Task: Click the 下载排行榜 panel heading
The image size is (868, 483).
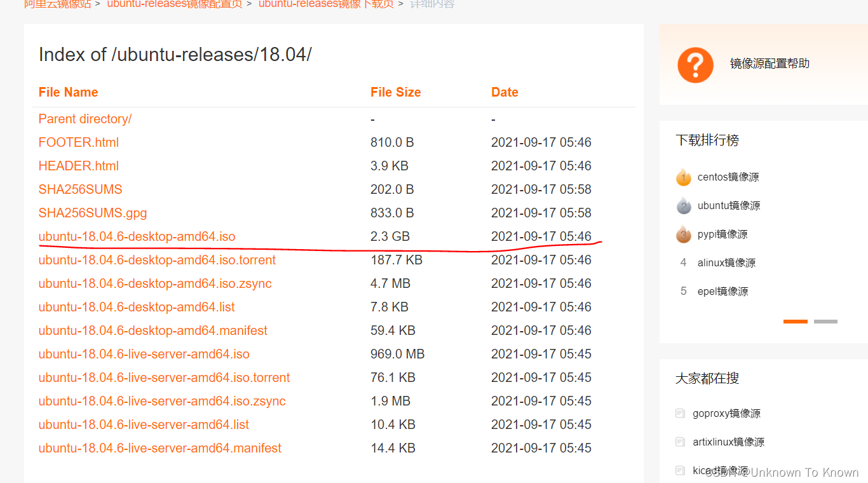Action: pos(707,140)
